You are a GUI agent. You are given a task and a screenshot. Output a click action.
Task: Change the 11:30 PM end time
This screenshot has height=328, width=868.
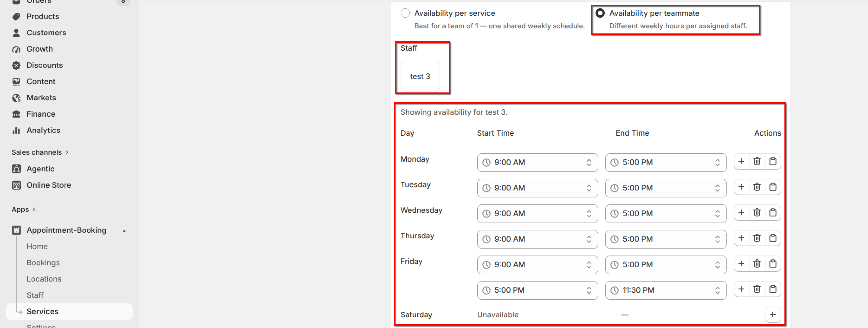click(x=666, y=291)
